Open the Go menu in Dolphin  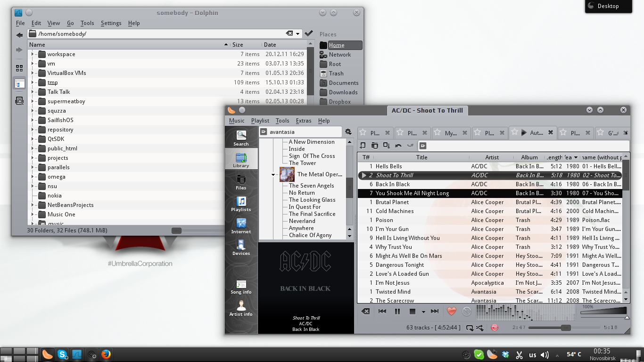click(70, 23)
